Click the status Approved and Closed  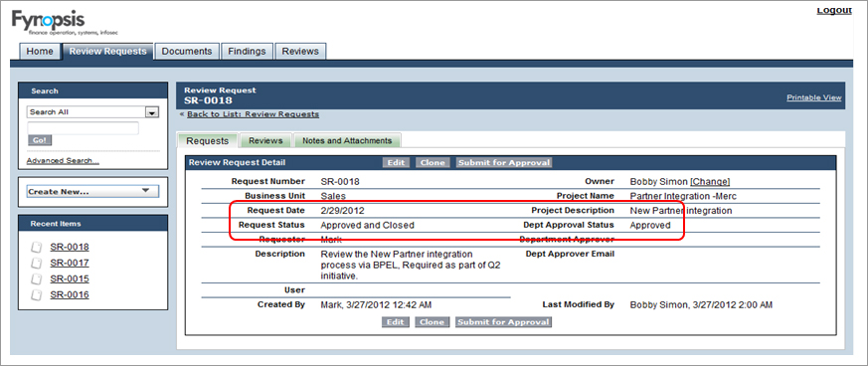coord(368,226)
